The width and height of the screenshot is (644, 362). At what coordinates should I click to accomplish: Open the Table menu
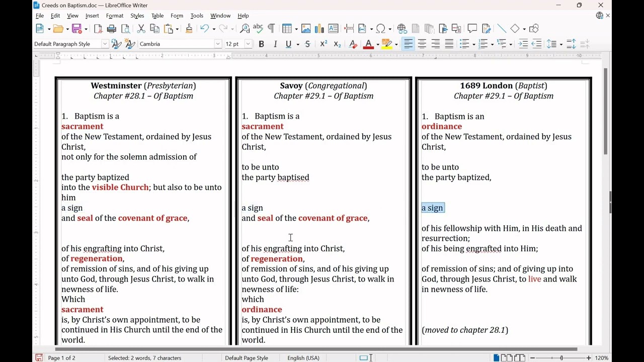coord(157,16)
